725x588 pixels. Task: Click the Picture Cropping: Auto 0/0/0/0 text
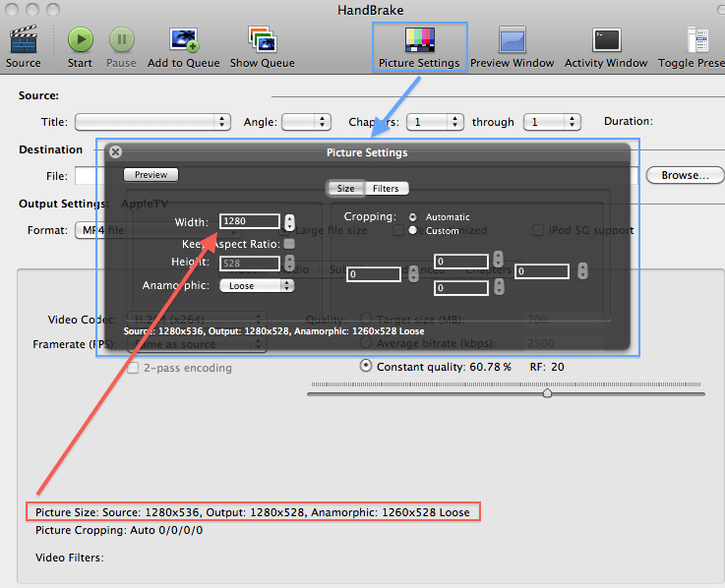tap(119, 530)
